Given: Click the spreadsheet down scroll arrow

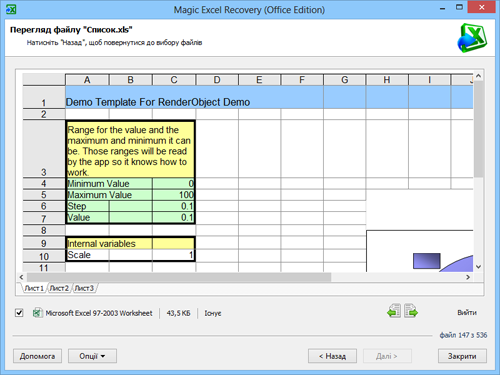Looking at the screenshot, I should [479, 267].
